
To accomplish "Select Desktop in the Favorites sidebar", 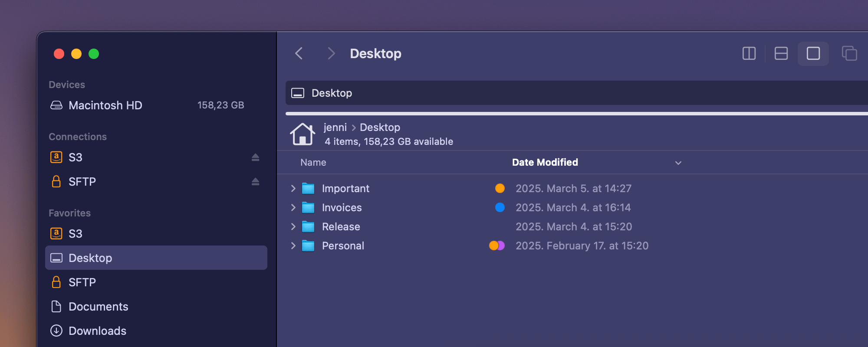I will click(156, 258).
